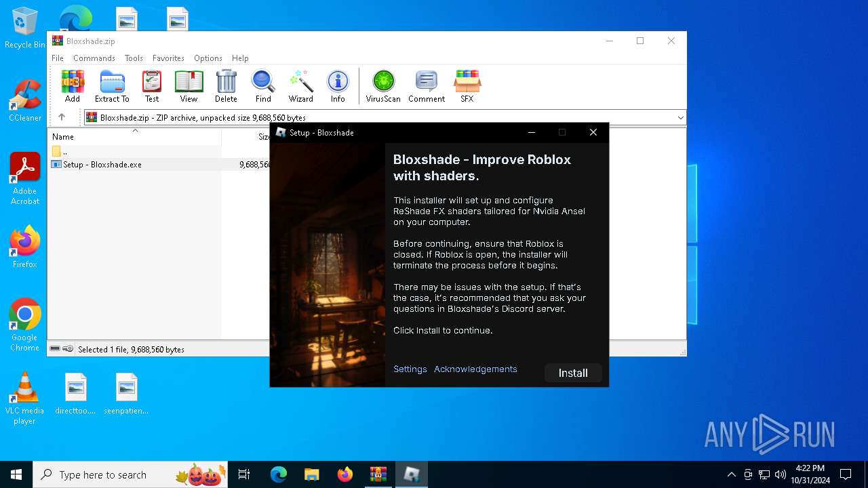The image size is (868, 488).
Task: Switch to WinRAR via its taskbar button
Action: (x=378, y=474)
